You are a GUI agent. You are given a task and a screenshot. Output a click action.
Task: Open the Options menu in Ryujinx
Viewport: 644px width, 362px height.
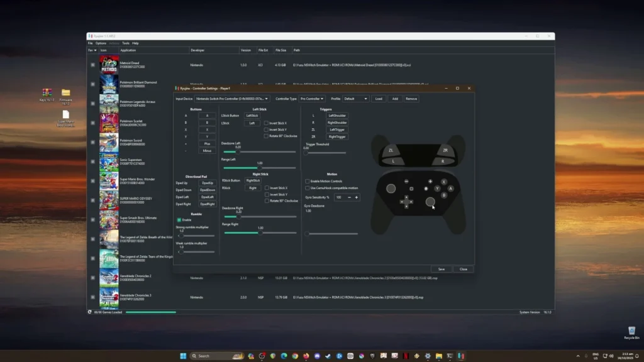point(101,43)
